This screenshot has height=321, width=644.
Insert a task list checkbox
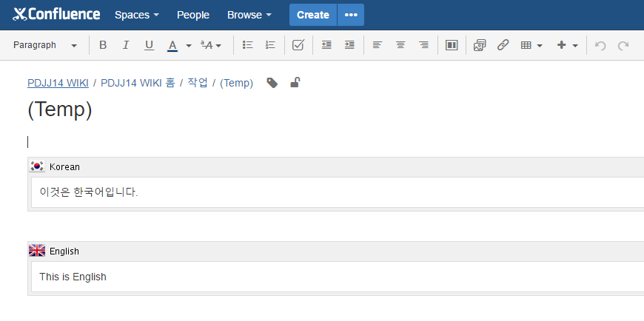(298, 45)
